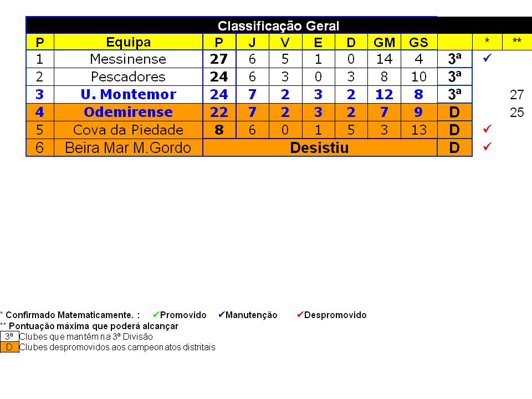
Task: Click the D status cell for Odemirense
Action: tap(454, 112)
